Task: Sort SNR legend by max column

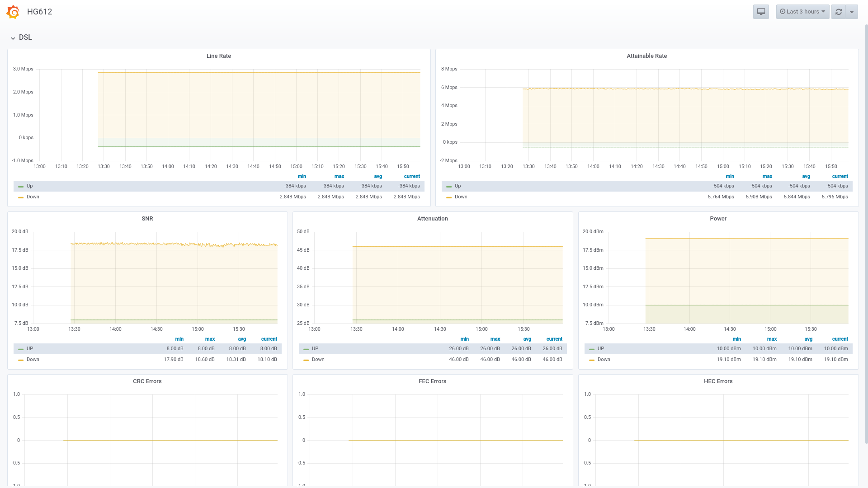Action: [210, 339]
